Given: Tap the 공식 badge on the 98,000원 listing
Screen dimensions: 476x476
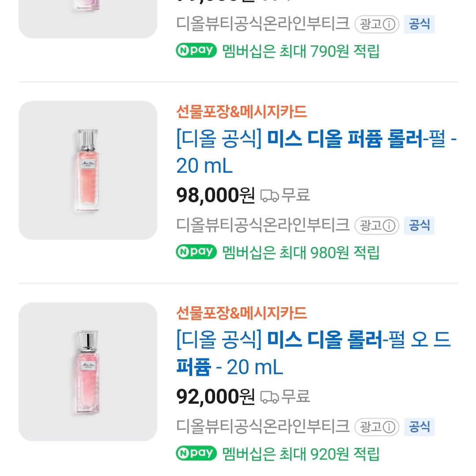Looking at the screenshot, I should pos(419,226).
